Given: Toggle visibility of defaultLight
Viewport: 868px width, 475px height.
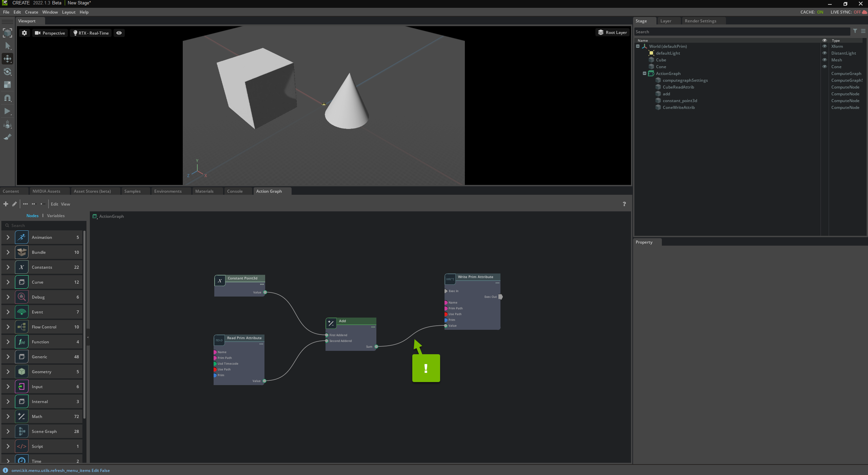Looking at the screenshot, I should click(825, 53).
